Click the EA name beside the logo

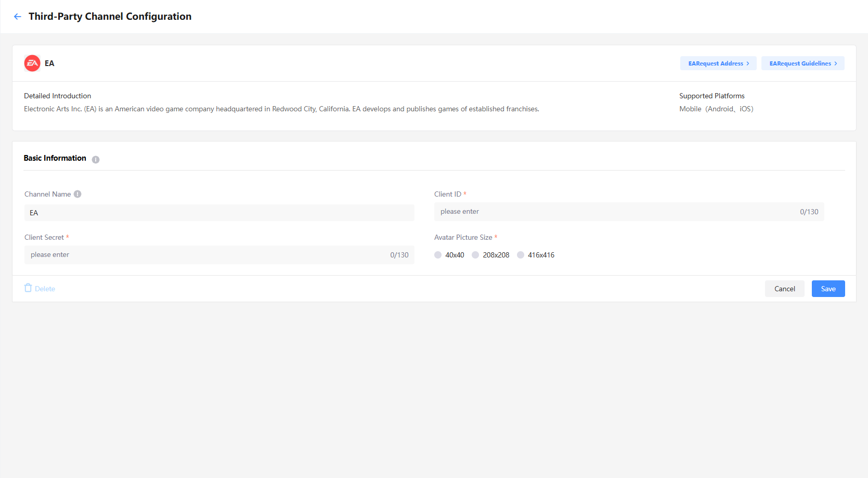(x=49, y=63)
